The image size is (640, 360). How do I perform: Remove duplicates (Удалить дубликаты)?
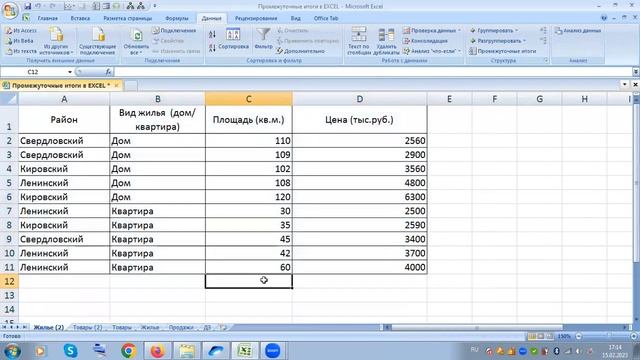(x=386, y=41)
